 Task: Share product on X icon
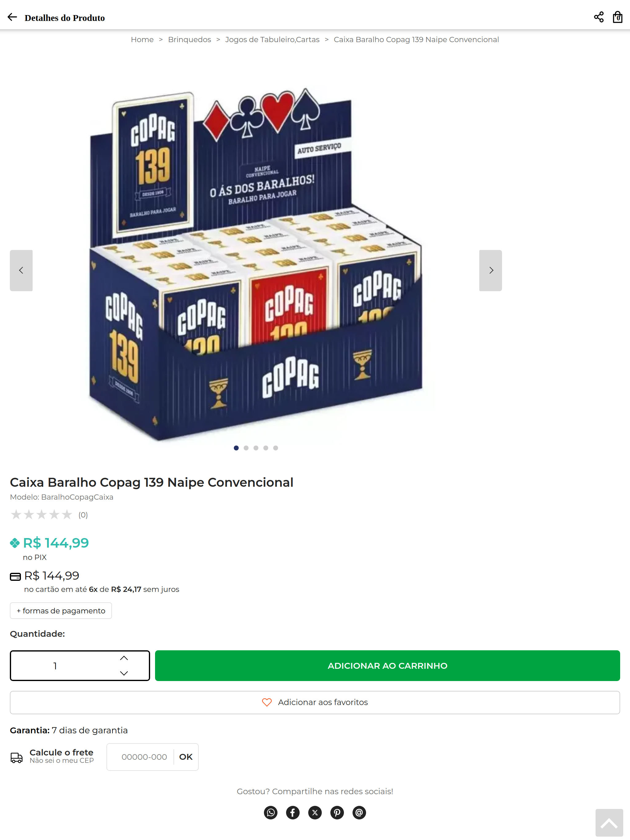(315, 812)
